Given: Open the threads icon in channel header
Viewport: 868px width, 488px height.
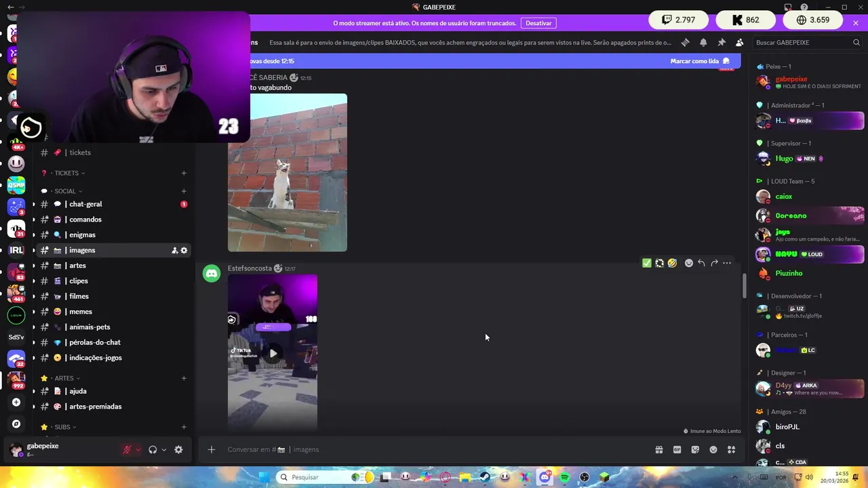Looking at the screenshot, I should 686,42.
